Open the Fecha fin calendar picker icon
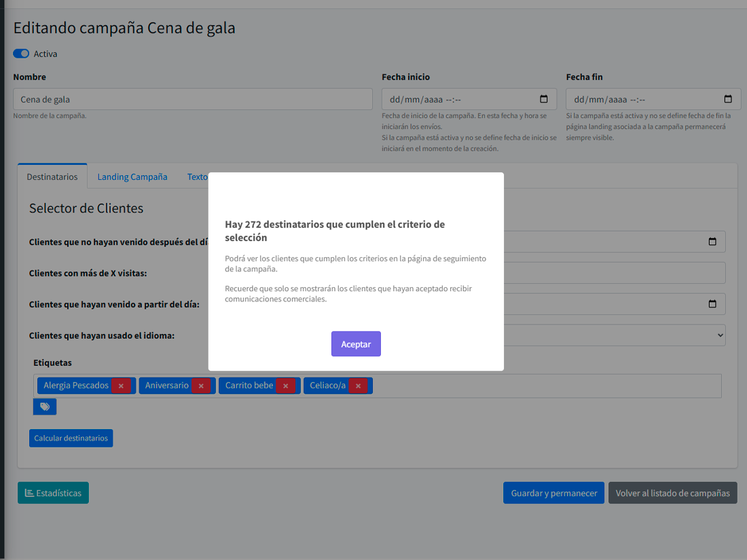 point(728,99)
